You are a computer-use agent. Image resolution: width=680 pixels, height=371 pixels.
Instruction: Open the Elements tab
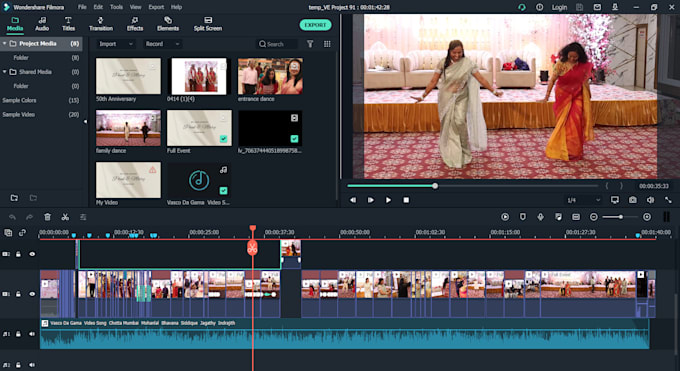[168, 24]
